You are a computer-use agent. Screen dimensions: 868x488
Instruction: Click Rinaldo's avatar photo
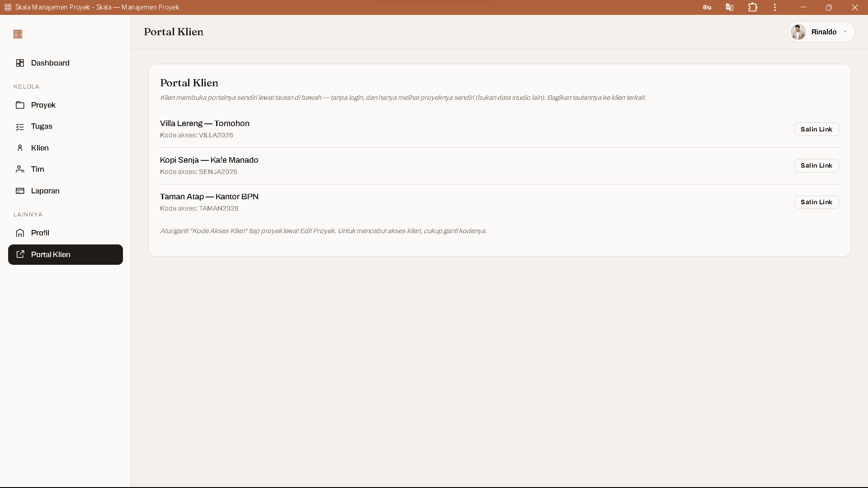[798, 32]
